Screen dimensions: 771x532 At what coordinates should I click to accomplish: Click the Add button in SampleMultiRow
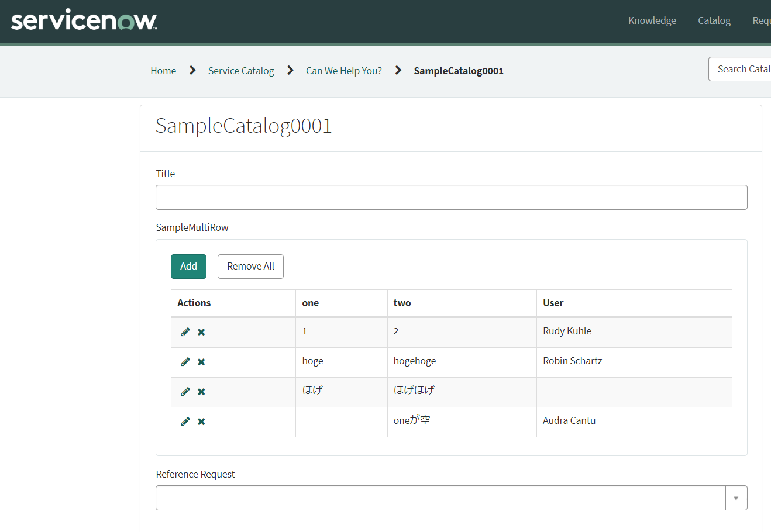click(x=188, y=266)
